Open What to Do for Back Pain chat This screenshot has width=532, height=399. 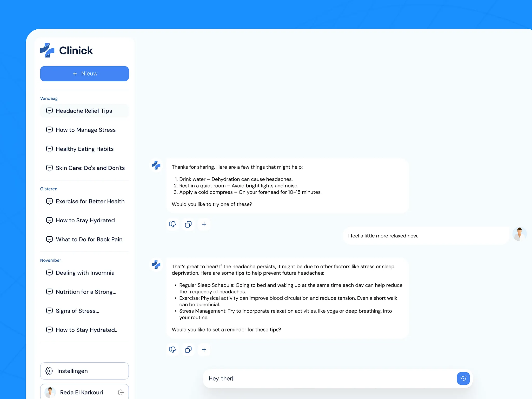point(84,239)
